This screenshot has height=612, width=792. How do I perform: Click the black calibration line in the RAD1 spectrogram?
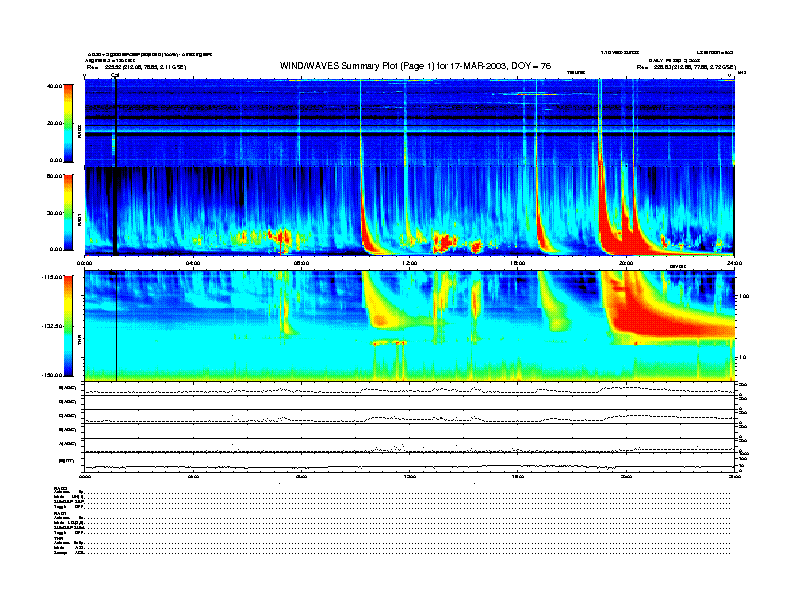coord(115,211)
